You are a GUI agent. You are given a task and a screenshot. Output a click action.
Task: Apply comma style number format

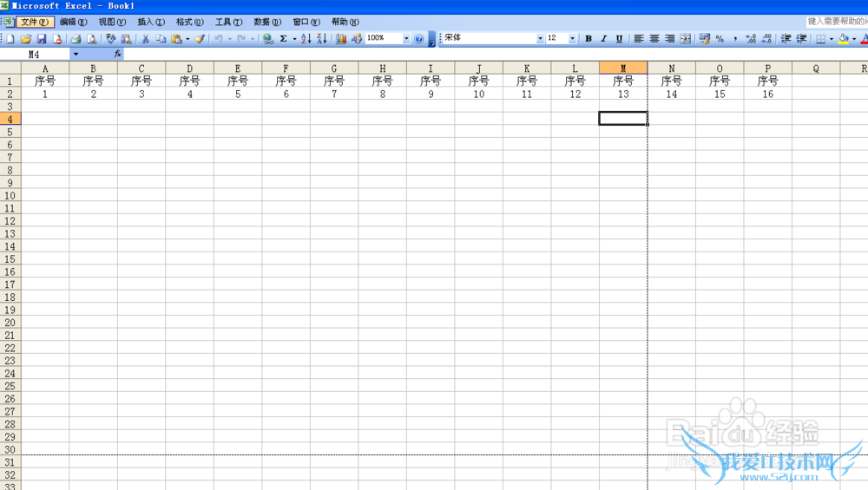click(735, 39)
